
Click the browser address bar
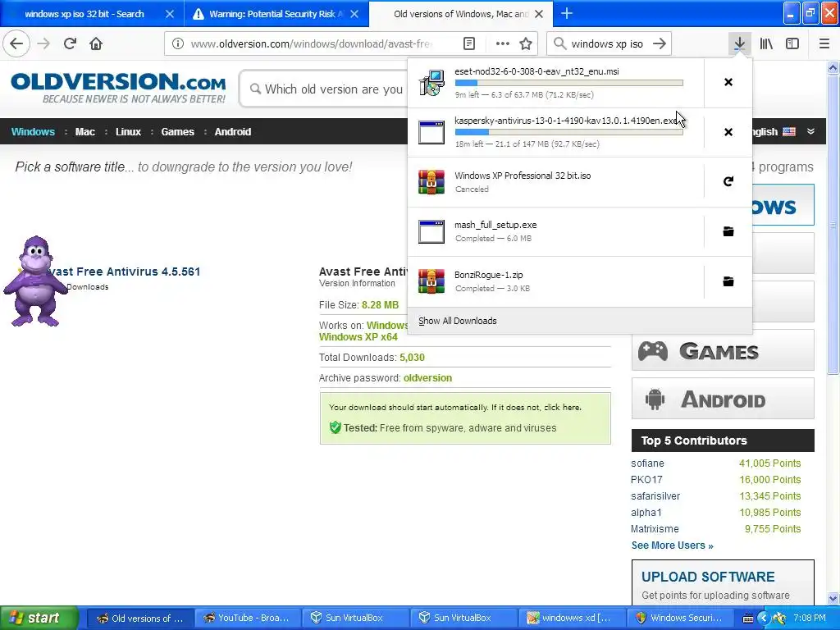coord(311,43)
